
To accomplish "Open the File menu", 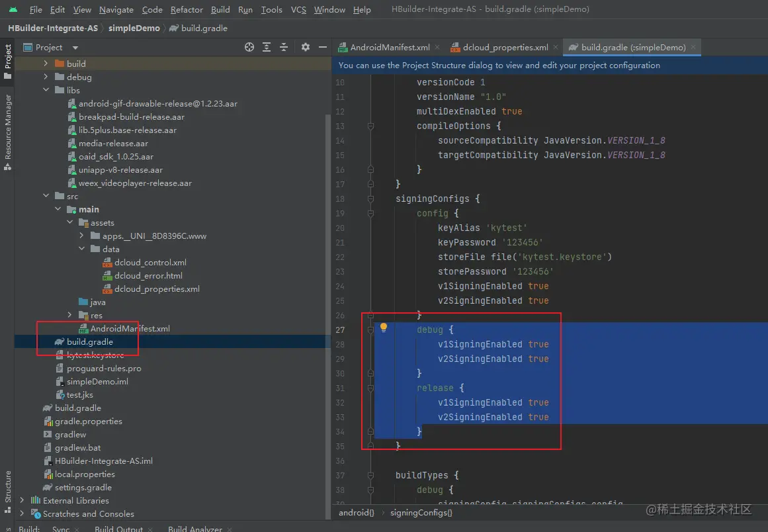I will (36, 9).
